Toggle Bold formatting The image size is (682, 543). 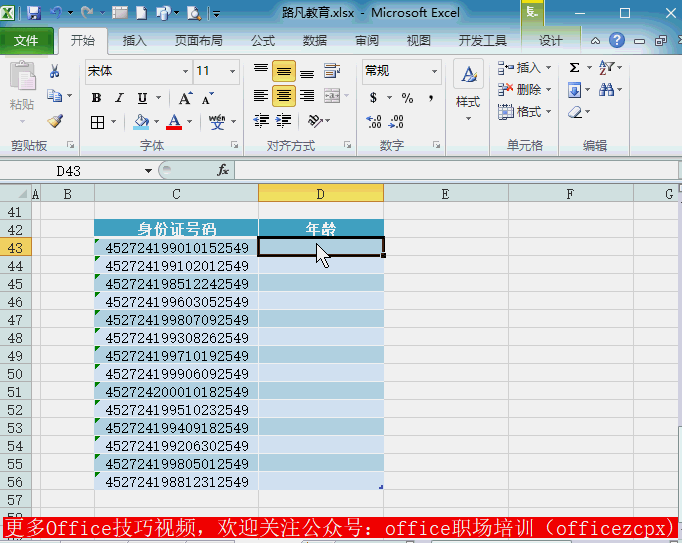click(96, 98)
